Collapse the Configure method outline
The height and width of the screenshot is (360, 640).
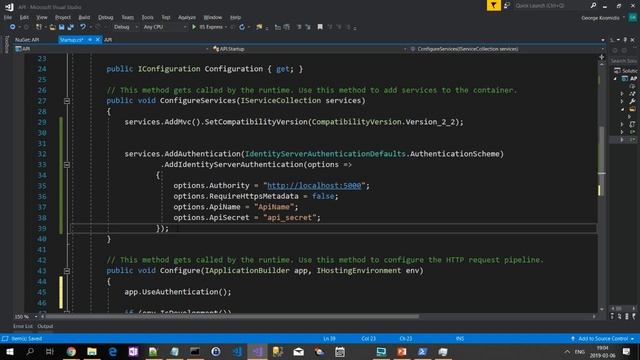(x=67, y=271)
